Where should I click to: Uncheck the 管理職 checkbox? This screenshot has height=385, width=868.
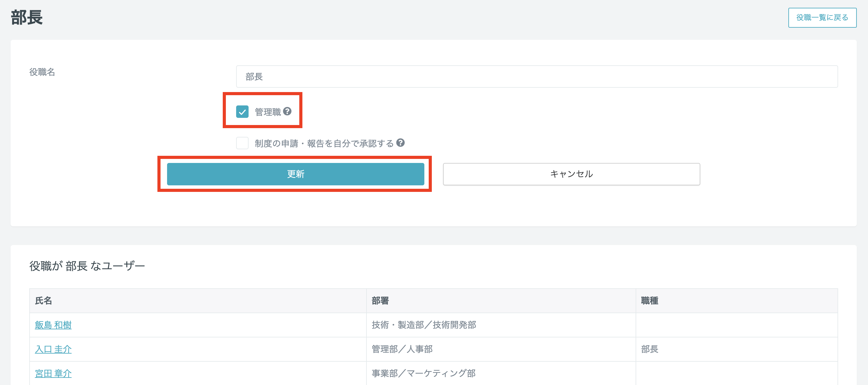pyautogui.click(x=242, y=112)
